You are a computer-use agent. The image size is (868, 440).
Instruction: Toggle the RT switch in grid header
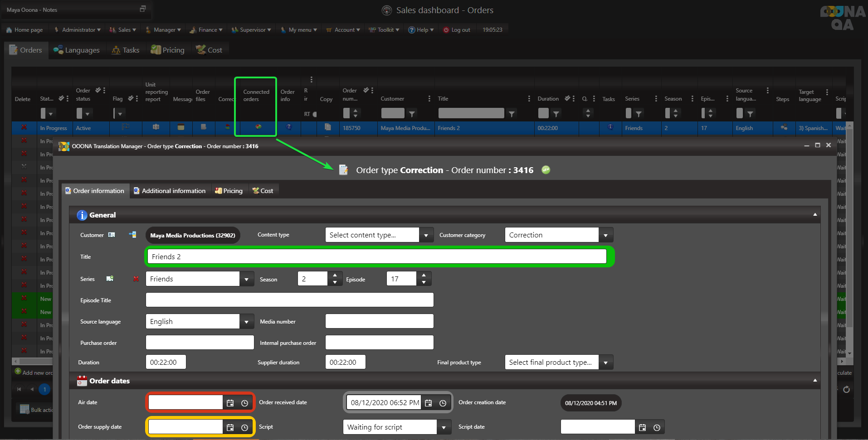coord(314,114)
